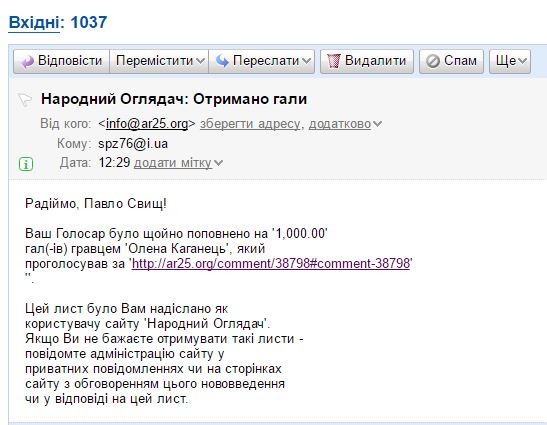Open the Перемістити dropdown
The width and height of the screenshot is (547, 425).
coord(159,61)
